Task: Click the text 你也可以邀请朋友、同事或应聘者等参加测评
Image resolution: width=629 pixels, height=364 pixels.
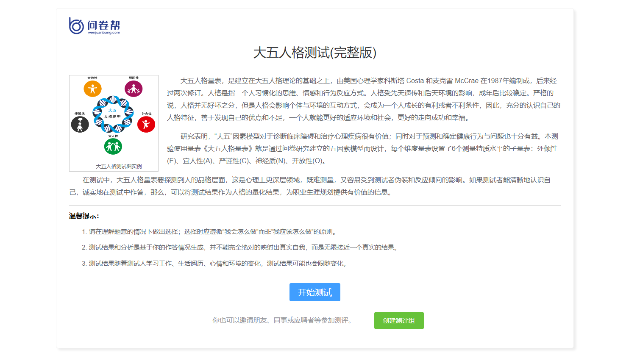Action: click(284, 320)
